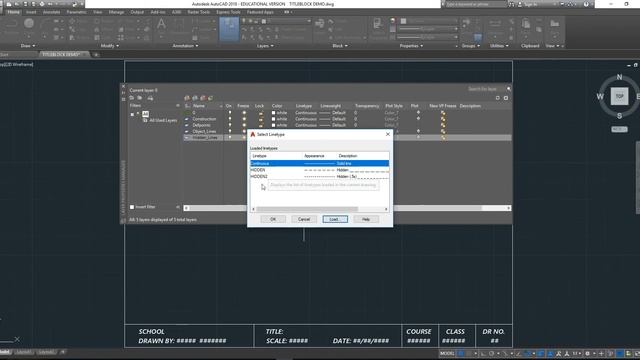Expand the Modify panel dropdown
This screenshot has height=360, width=640.
(110, 46)
